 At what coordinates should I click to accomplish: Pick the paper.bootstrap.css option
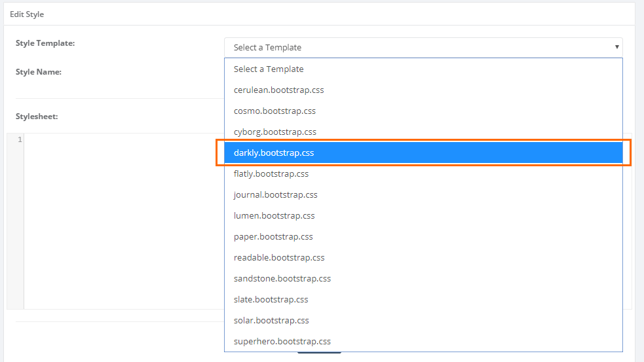click(x=273, y=236)
